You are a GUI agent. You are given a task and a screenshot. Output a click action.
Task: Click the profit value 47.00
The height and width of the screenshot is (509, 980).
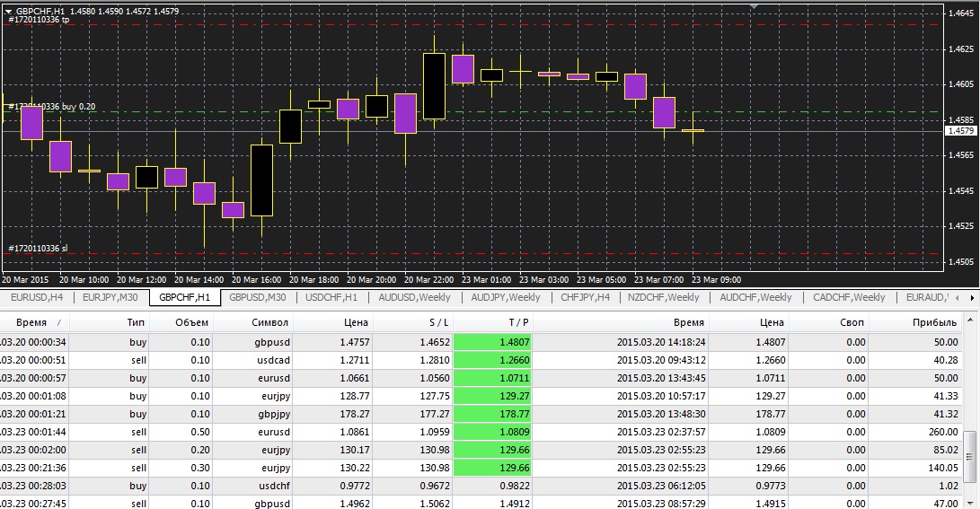point(946,504)
